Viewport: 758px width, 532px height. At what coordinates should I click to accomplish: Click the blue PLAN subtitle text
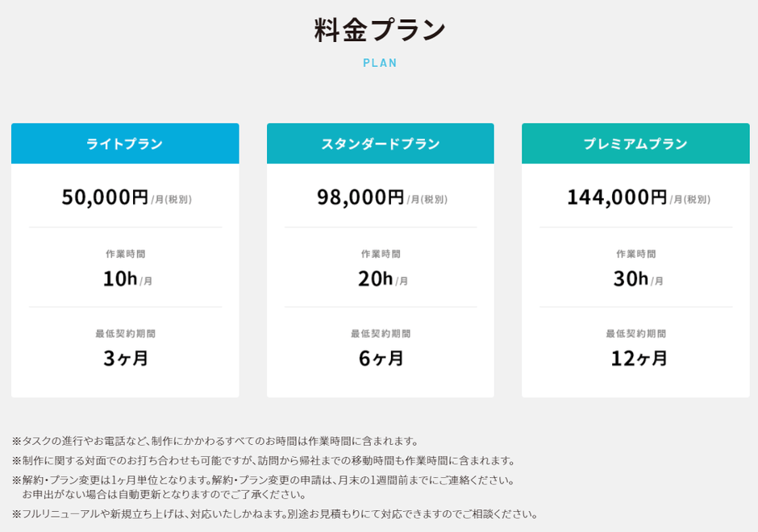coord(380,63)
